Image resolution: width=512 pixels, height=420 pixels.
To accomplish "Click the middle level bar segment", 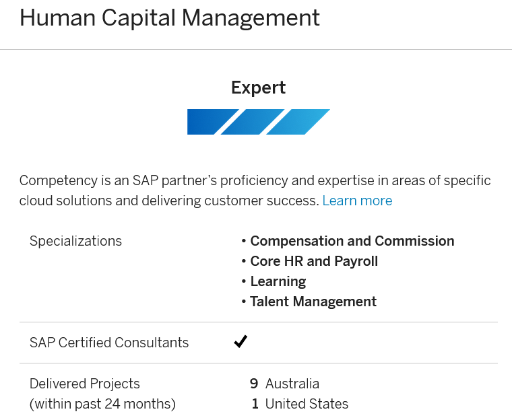I will click(253, 122).
